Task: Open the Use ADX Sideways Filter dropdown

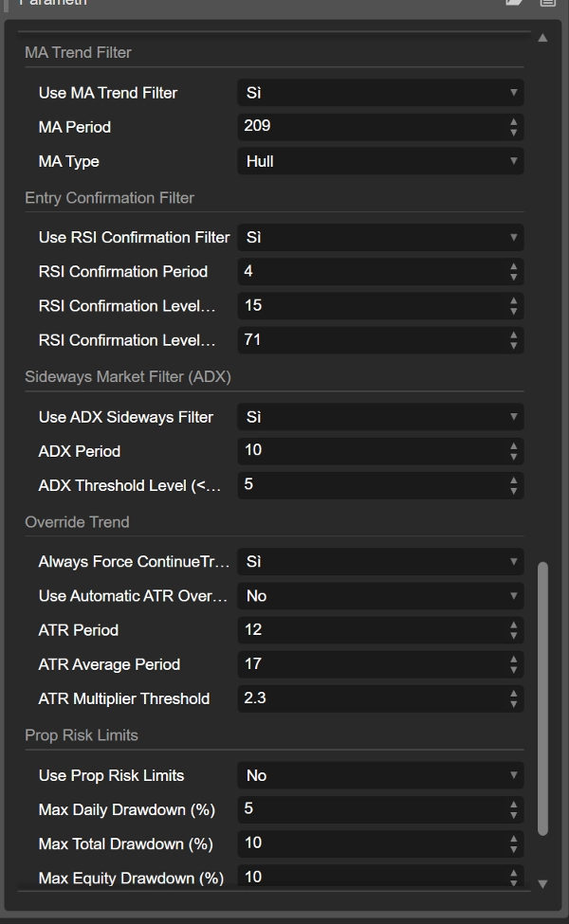Action: (379, 416)
